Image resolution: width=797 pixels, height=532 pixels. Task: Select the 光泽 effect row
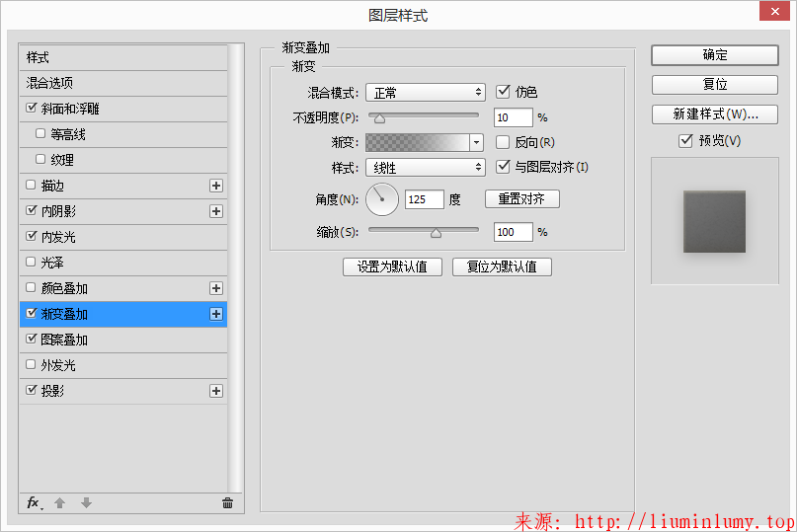(123, 263)
